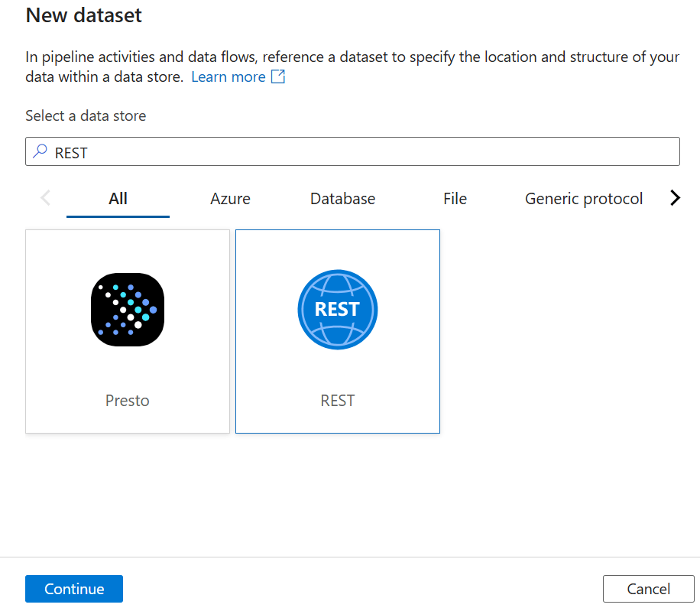Open the Generic protocol tab

pos(584,199)
